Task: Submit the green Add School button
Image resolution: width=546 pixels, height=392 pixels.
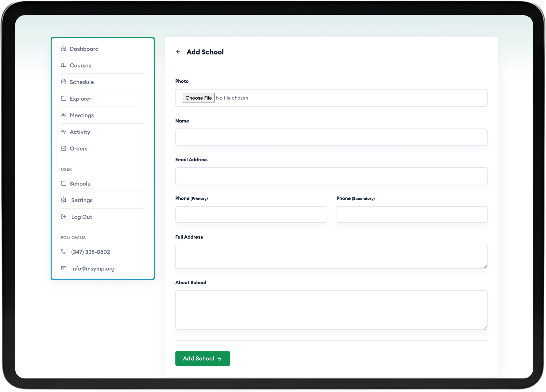Action: click(x=202, y=358)
